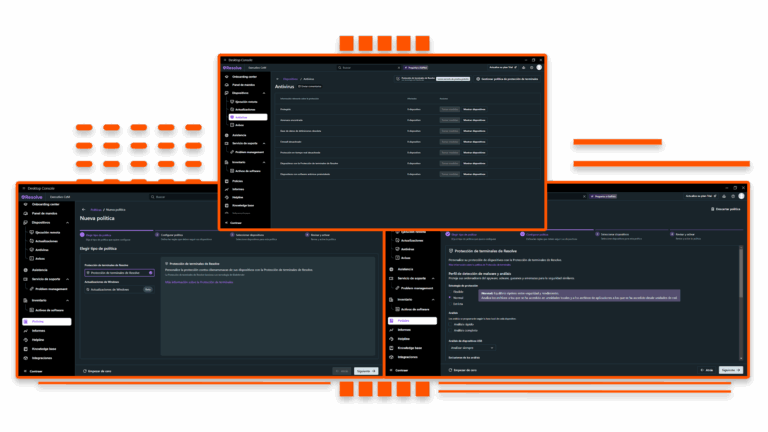Open Políticas in the top window sidebar

[x=237, y=180]
